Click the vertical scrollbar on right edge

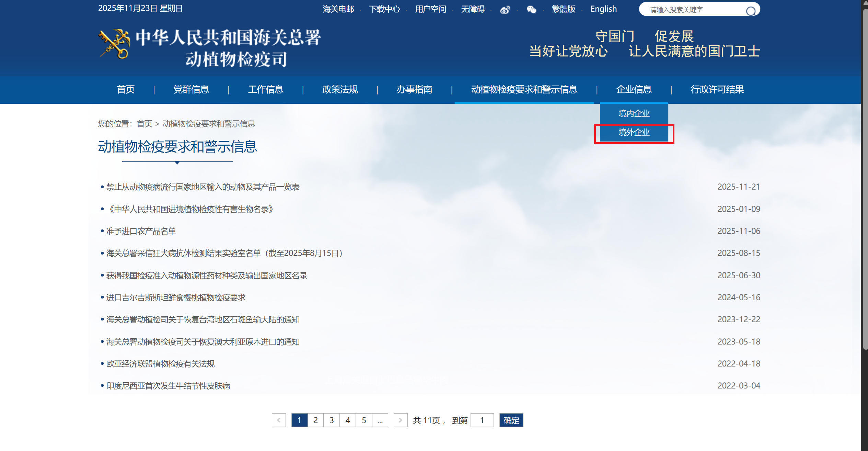(x=864, y=179)
